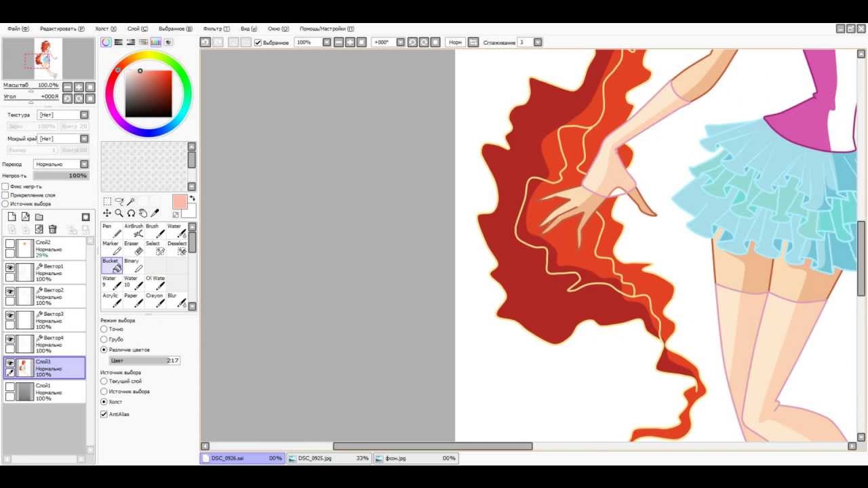Image resolution: width=868 pixels, height=488 pixels.
Task: Open the Текстура dropdown
Action: point(63,115)
